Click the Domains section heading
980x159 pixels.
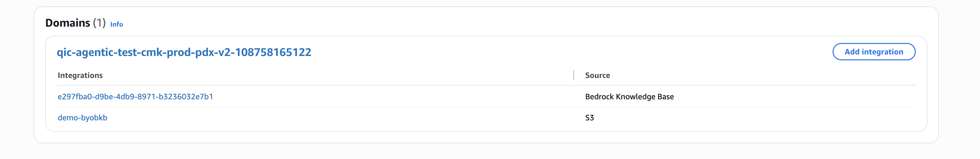pyautogui.click(x=67, y=23)
